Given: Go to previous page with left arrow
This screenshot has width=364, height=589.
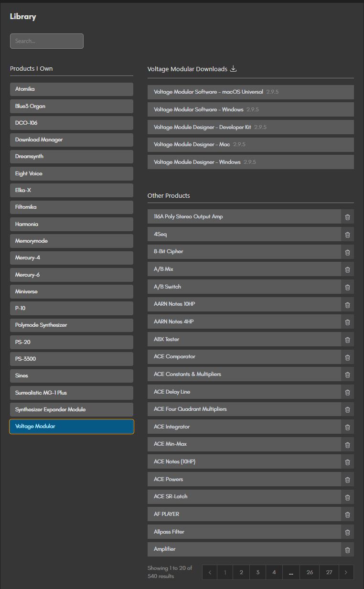Looking at the screenshot, I should point(210,572).
